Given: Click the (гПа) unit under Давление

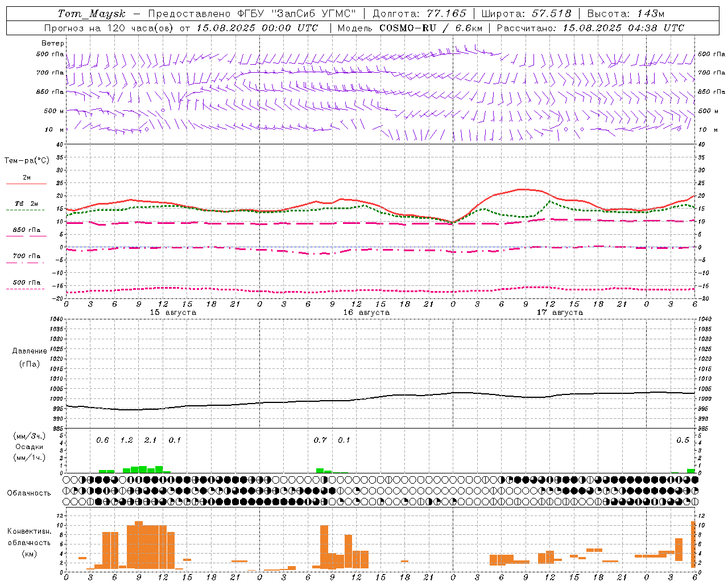Looking at the screenshot, I should click(x=30, y=364).
